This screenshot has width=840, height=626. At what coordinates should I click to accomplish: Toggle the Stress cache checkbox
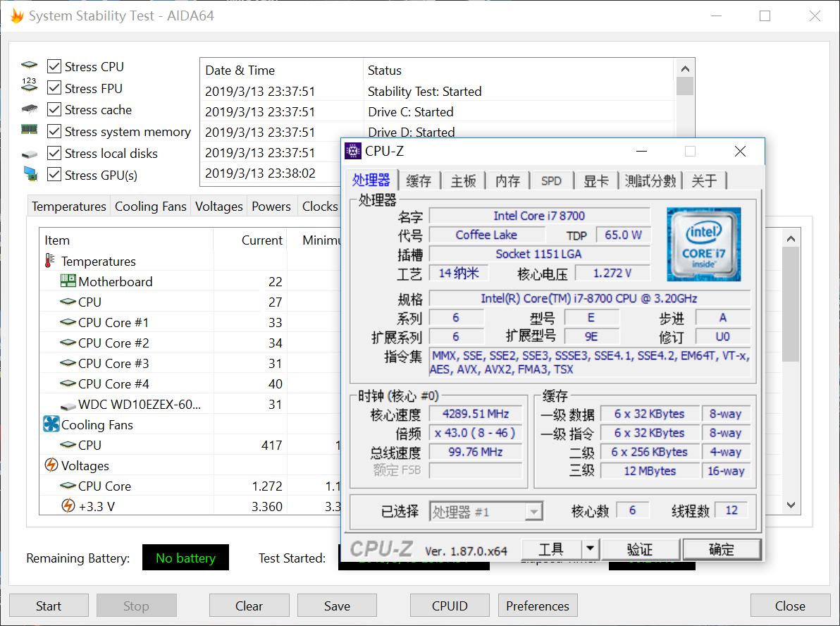pos(54,110)
